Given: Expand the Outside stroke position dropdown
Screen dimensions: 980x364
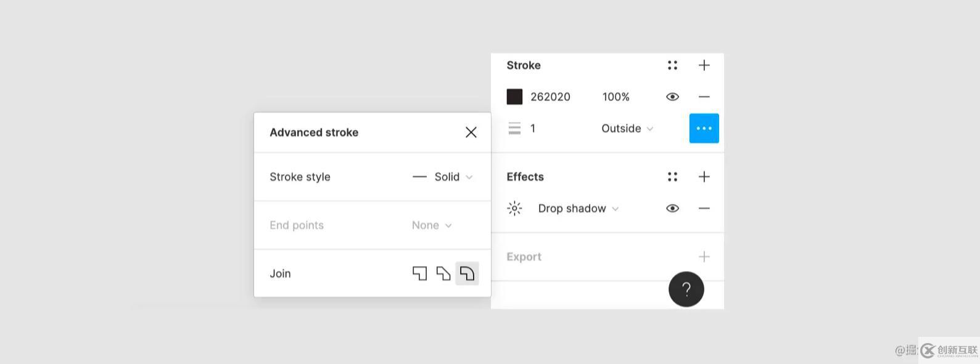Looking at the screenshot, I should click(627, 128).
